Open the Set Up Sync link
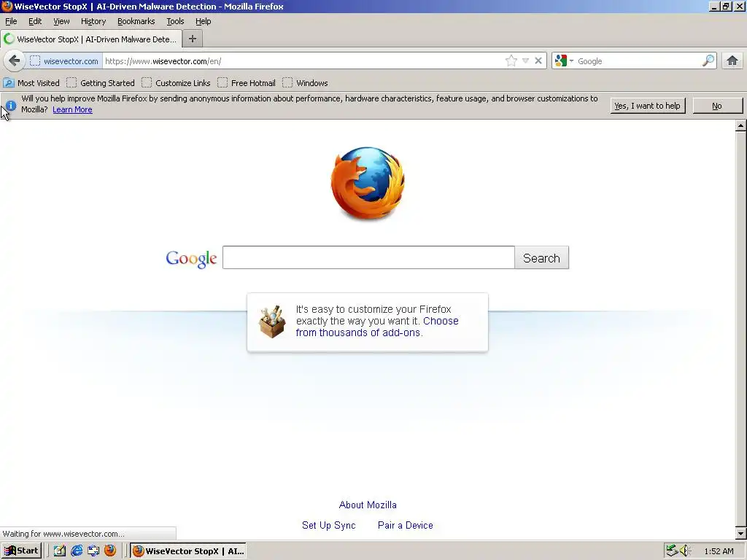The image size is (747, 560). click(x=329, y=525)
